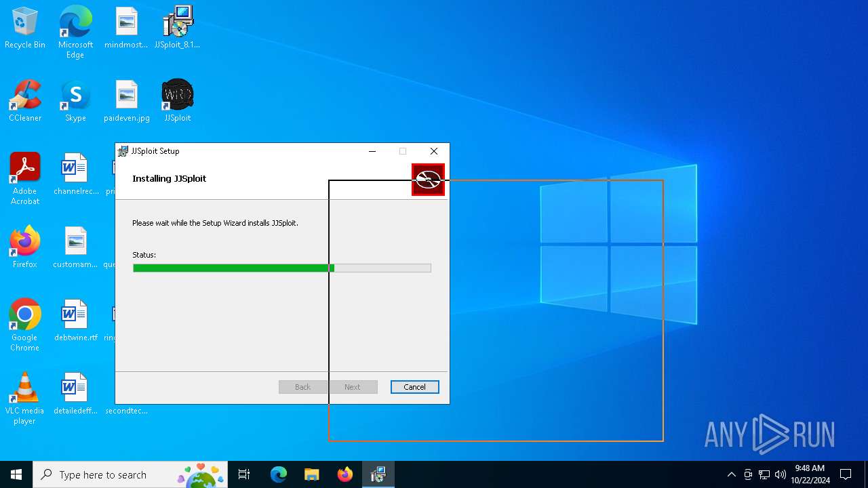Open Google Chrome desktop shortcut
Screen dimensions: 868x488
(25, 325)
